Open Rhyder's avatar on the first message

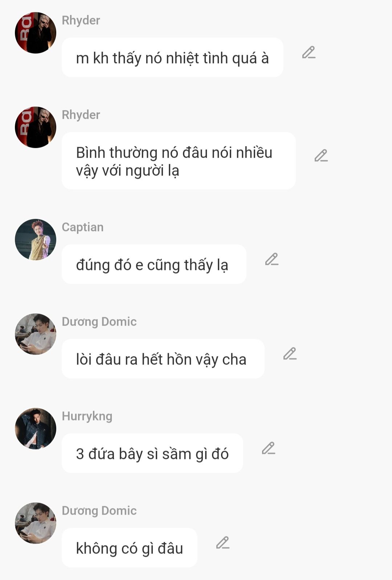(x=36, y=33)
